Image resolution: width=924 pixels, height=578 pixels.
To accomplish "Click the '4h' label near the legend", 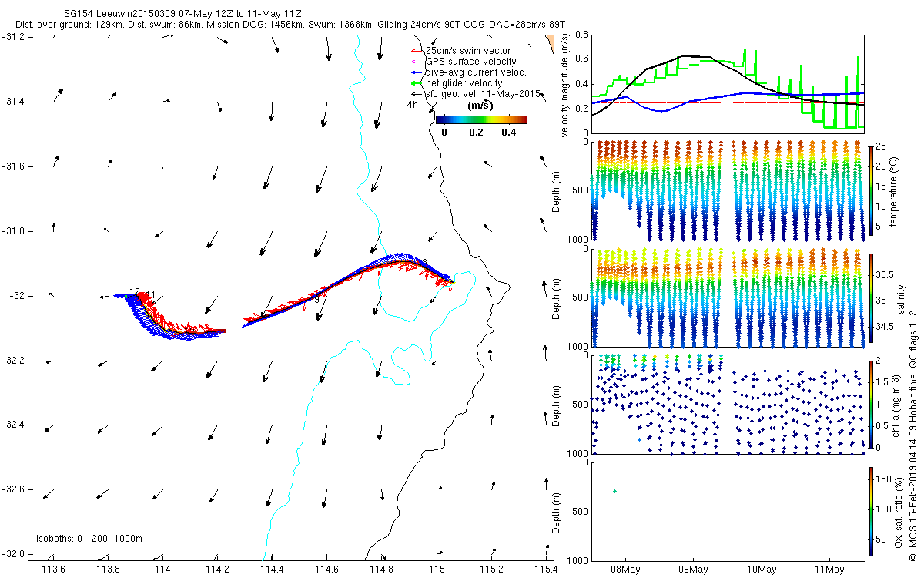I will pos(413,105).
